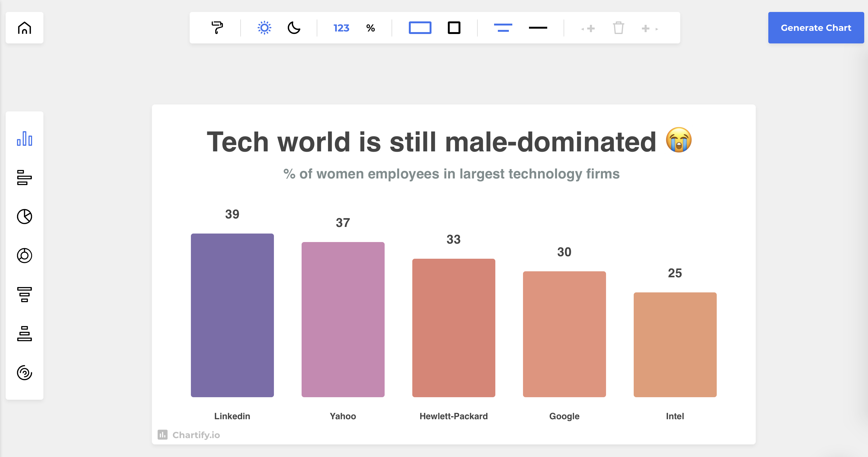Add column to the right

pyautogui.click(x=649, y=29)
